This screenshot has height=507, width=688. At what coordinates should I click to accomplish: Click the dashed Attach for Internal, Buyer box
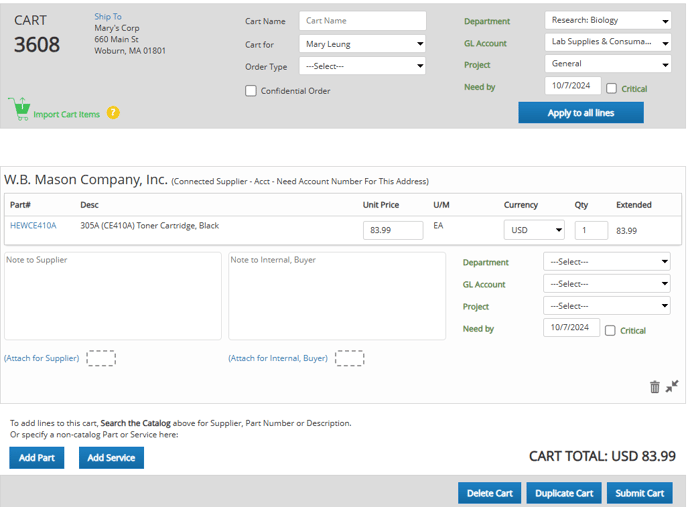pos(349,358)
